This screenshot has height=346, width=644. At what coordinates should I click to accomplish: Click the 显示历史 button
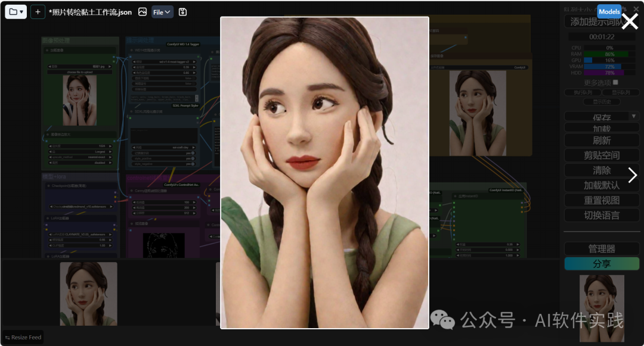(602, 102)
